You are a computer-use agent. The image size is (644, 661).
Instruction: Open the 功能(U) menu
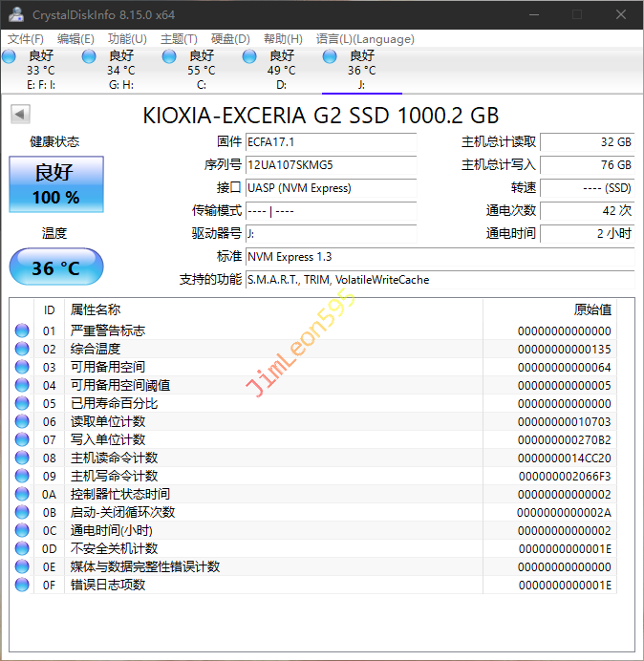pos(127,39)
